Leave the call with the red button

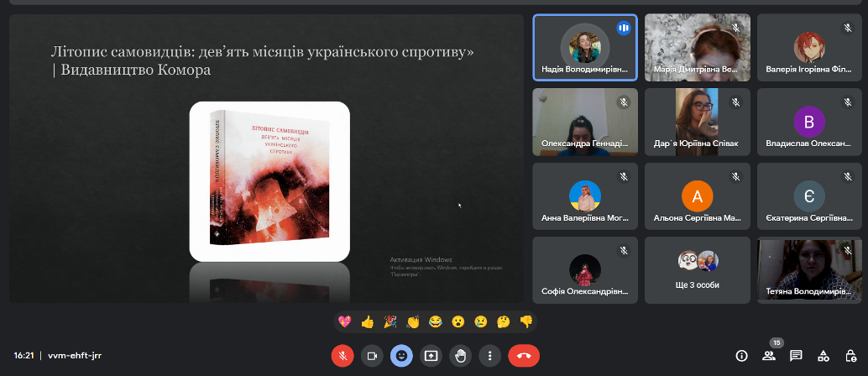point(524,356)
